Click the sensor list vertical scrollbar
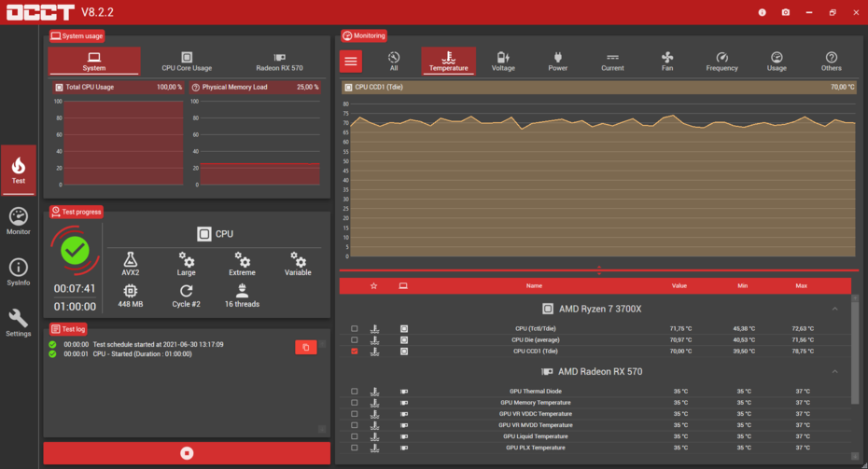 pos(855,352)
